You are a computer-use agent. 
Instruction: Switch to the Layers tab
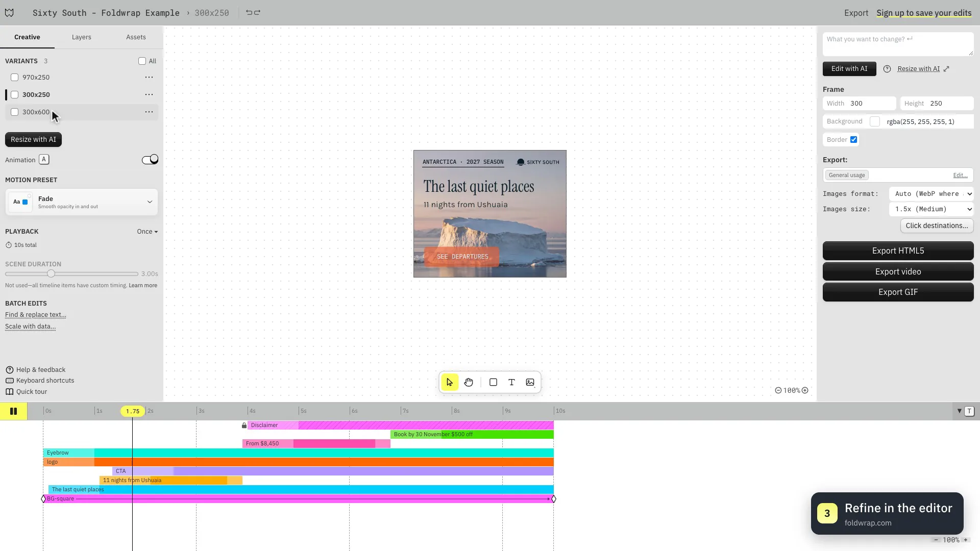pyautogui.click(x=82, y=37)
